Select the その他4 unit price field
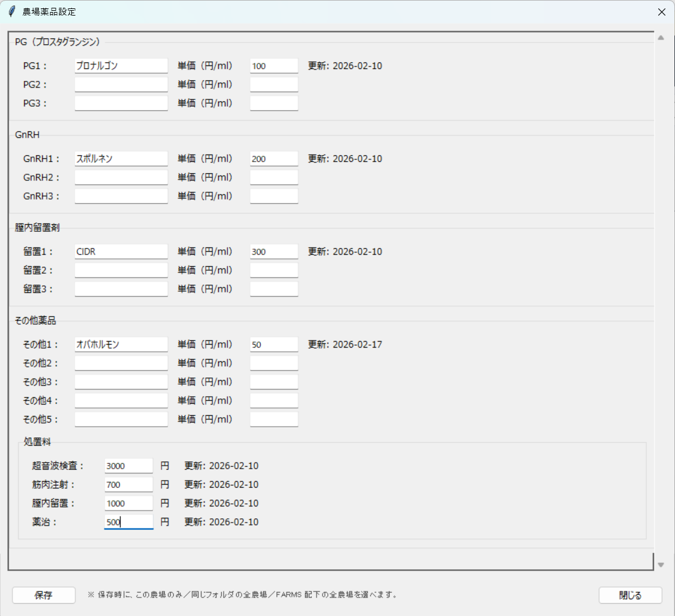The width and height of the screenshot is (675, 616). [274, 400]
